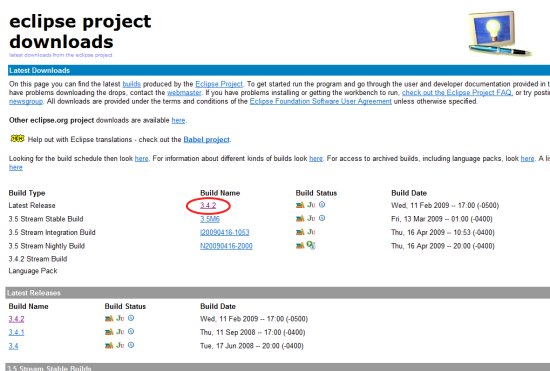
Task: Open the 3.4.1 link under Latest Releases
Action: point(16,332)
